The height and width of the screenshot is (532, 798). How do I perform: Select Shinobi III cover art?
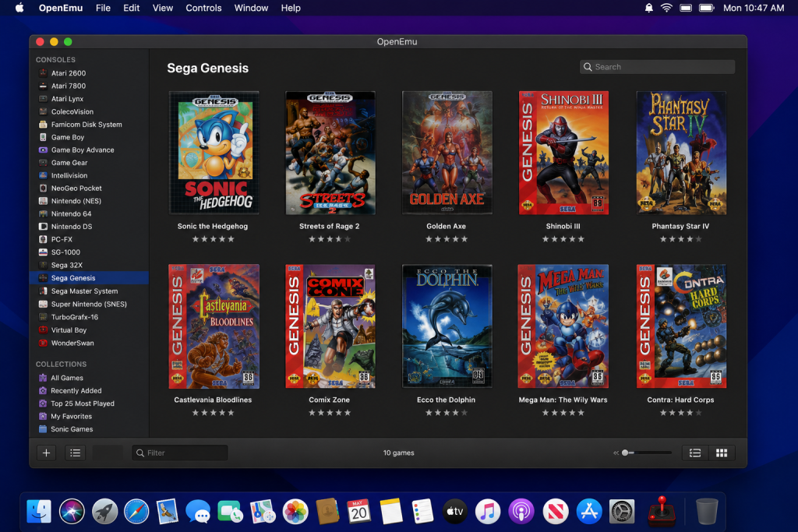click(x=563, y=153)
